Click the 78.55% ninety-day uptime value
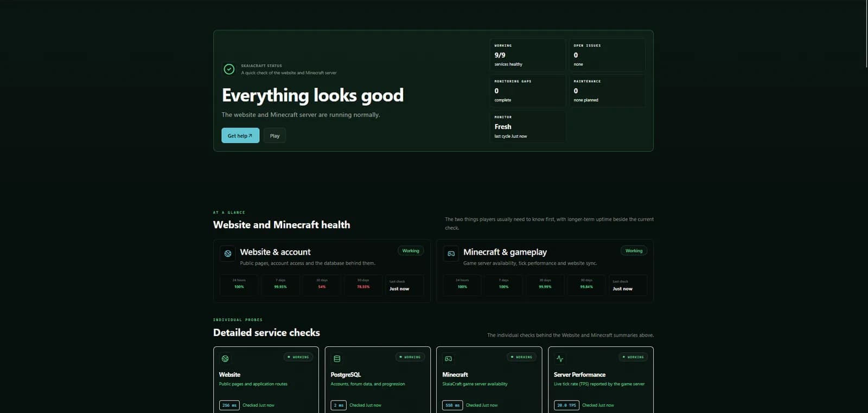 363,287
